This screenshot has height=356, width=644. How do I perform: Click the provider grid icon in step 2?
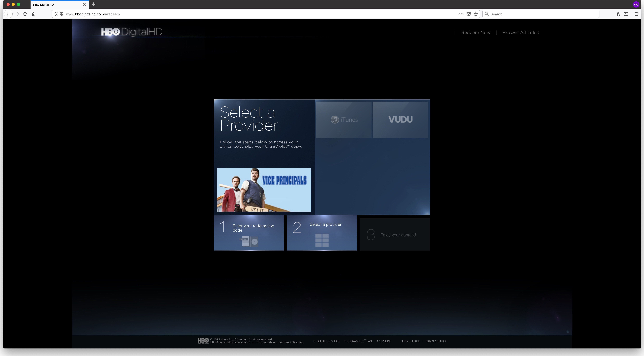322,240
